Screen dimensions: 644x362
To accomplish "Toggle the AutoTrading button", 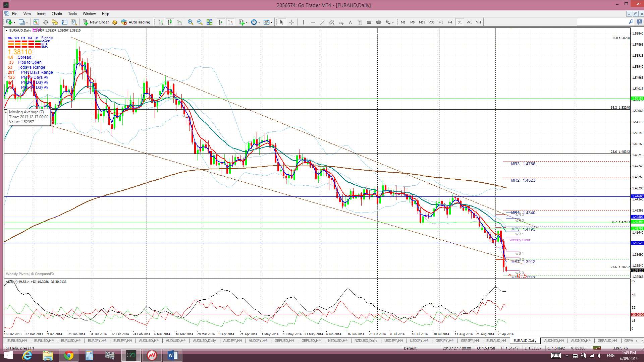I will tap(136, 22).
